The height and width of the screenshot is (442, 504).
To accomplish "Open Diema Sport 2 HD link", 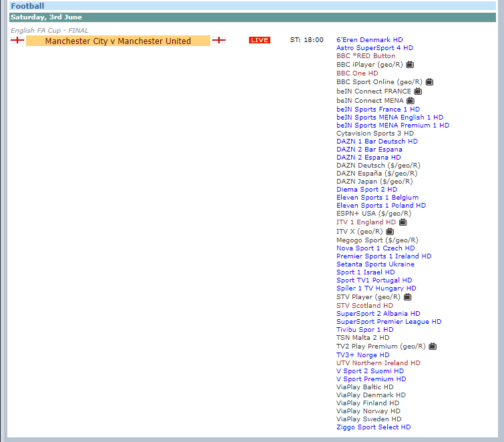I will pos(366,190).
